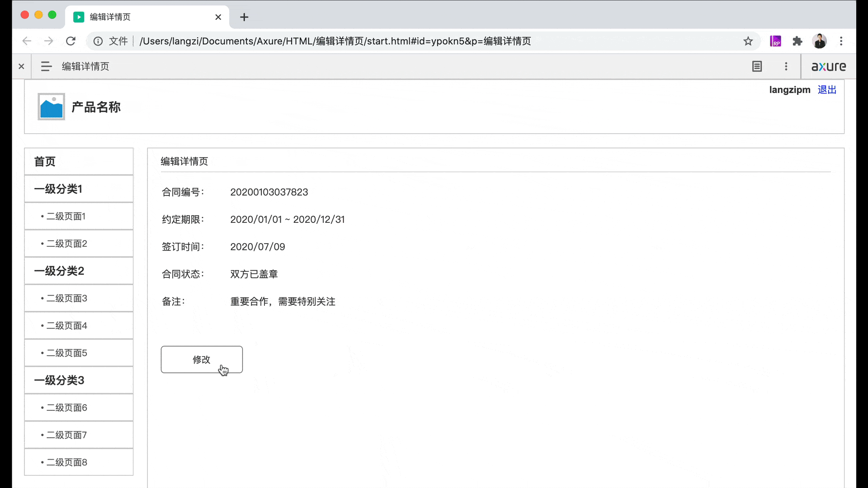Click the browser back arrow
The height and width of the screenshot is (488, 868).
27,41
